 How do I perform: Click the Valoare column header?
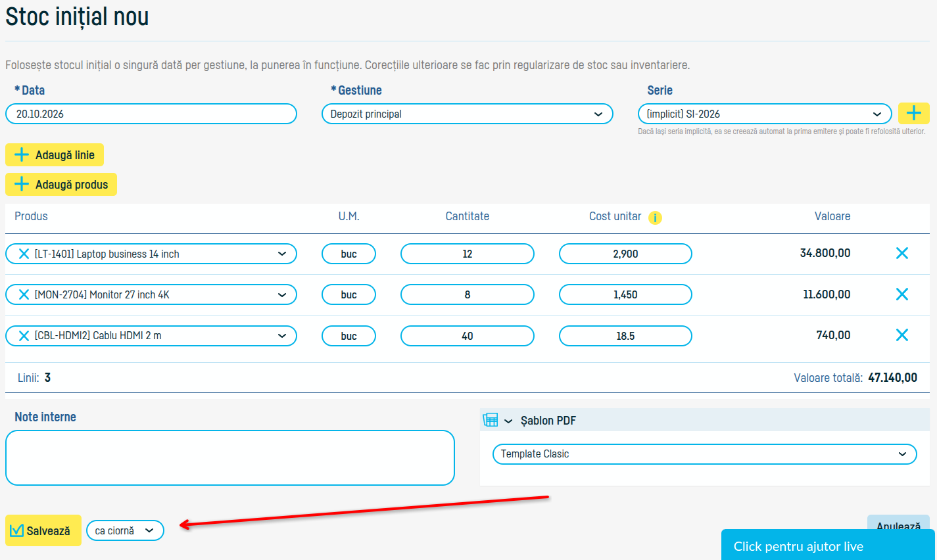click(x=832, y=216)
